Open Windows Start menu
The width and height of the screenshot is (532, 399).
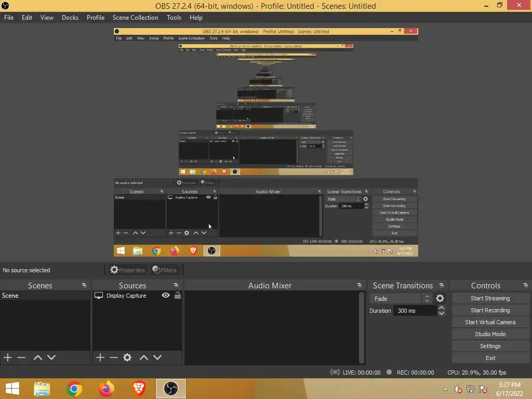coord(12,389)
